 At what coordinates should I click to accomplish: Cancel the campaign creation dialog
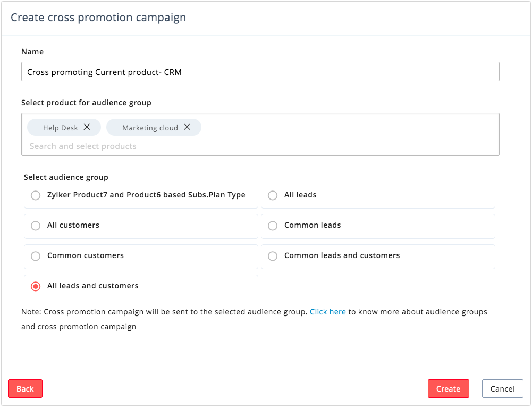coord(502,389)
